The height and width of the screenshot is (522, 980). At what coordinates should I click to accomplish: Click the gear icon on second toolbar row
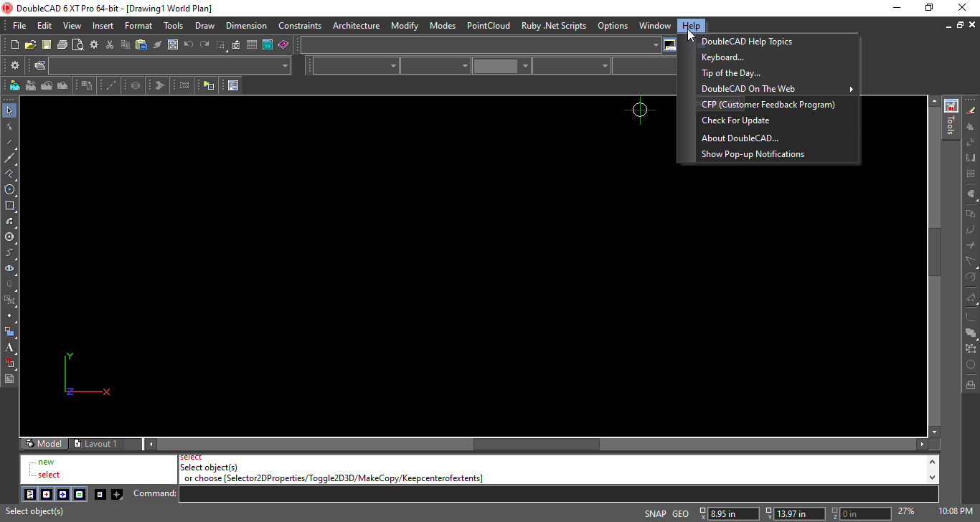pos(15,65)
